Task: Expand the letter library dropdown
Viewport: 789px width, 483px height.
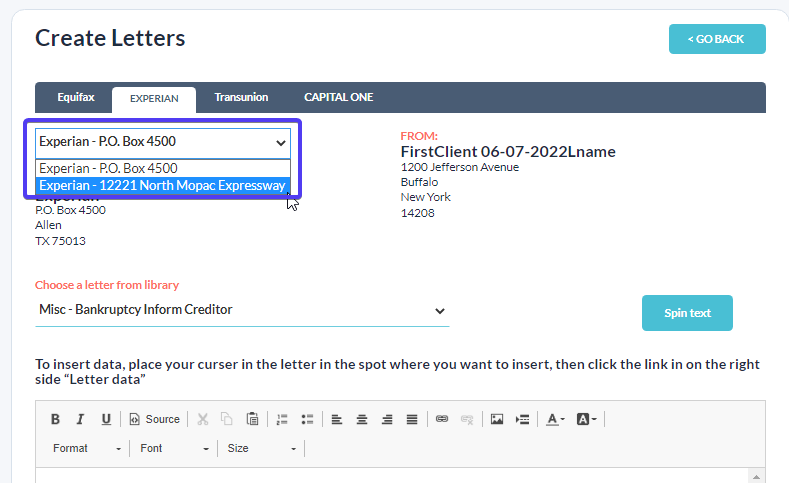Action: coord(242,311)
